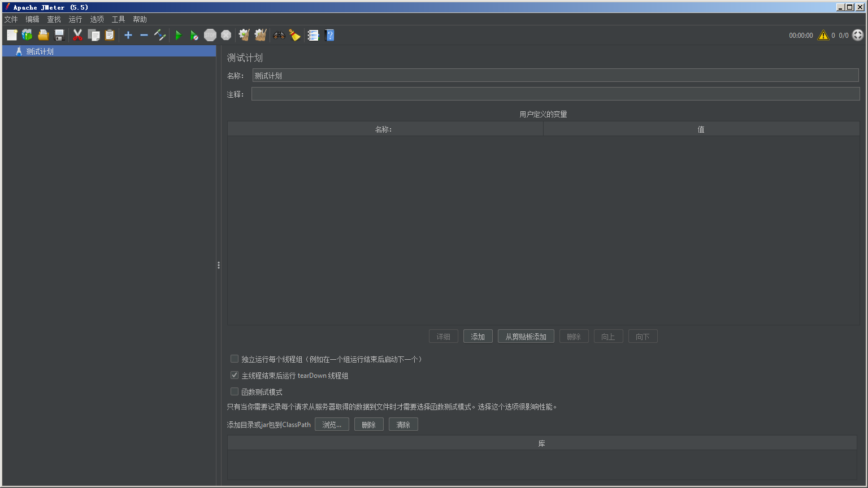Expand all nodes with the plus icon
The height and width of the screenshot is (488, 868).
(128, 35)
